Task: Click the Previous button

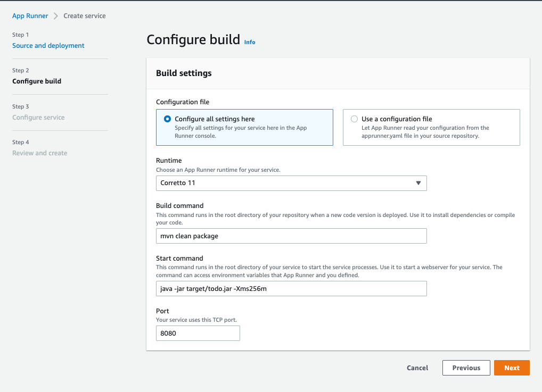Action: pyautogui.click(x=466, y=368)
